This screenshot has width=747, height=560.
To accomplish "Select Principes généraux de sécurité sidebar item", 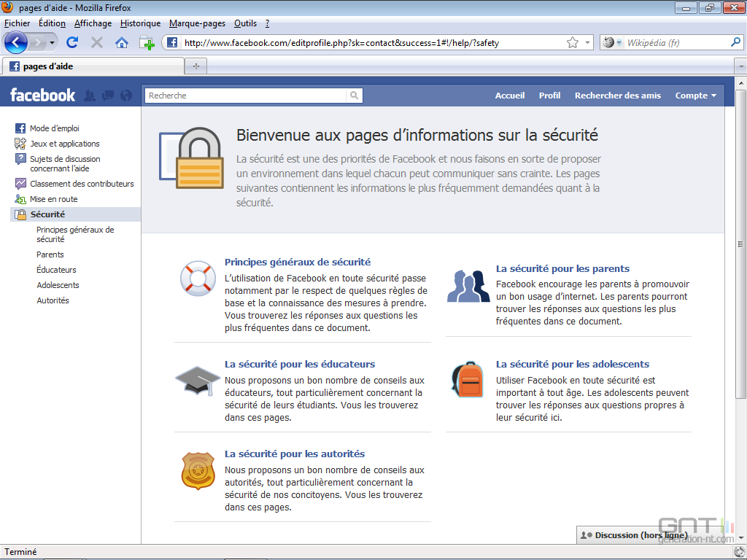I will coord(75,234).
